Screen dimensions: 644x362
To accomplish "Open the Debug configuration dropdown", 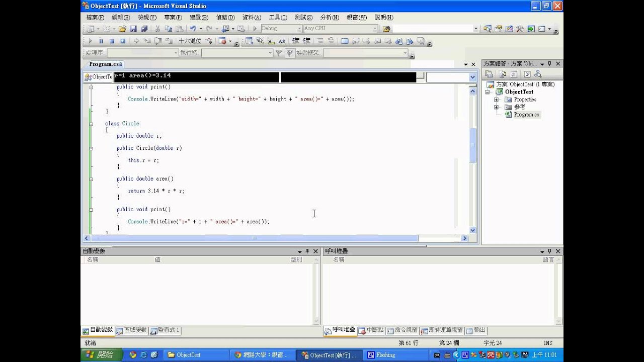I will pos(299,29).
